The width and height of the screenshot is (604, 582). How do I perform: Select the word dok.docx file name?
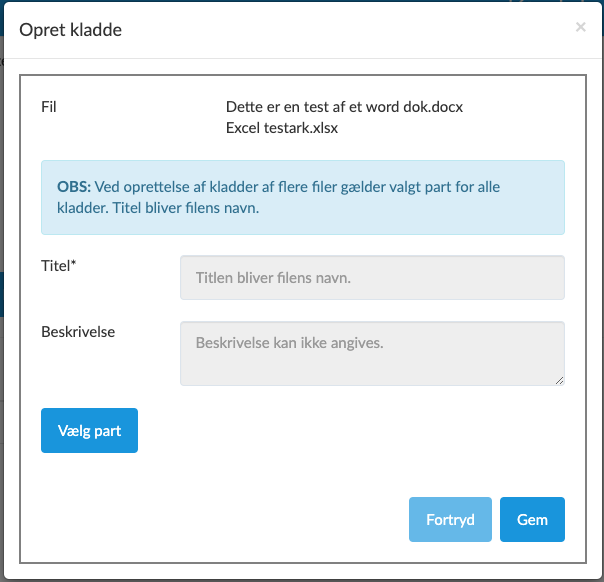[345, 107]
